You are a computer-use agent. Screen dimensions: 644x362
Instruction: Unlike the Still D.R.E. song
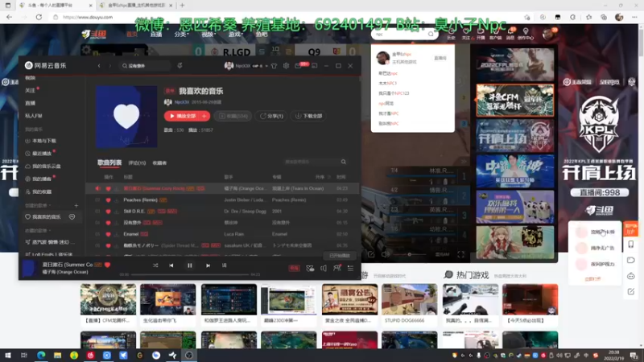click(108, 212)
